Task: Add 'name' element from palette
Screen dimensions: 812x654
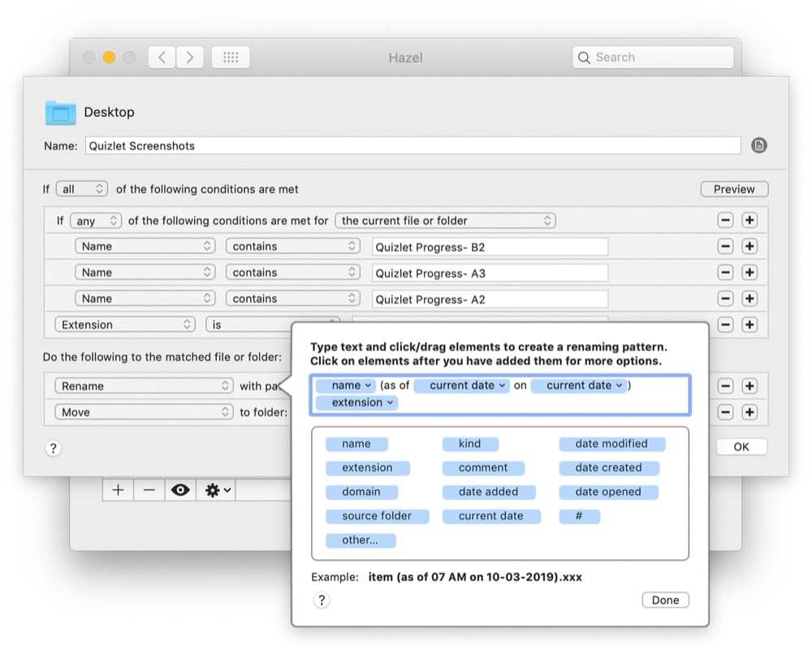Action: [356, 444]
